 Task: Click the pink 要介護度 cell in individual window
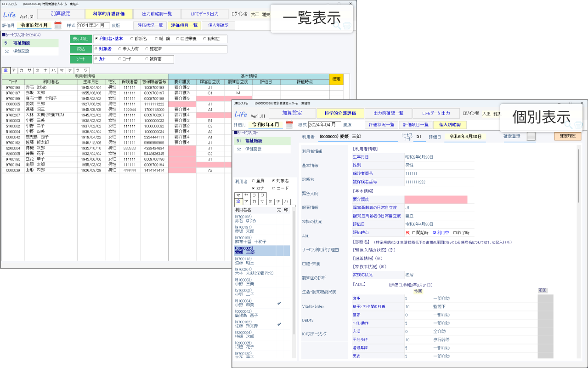436,200
